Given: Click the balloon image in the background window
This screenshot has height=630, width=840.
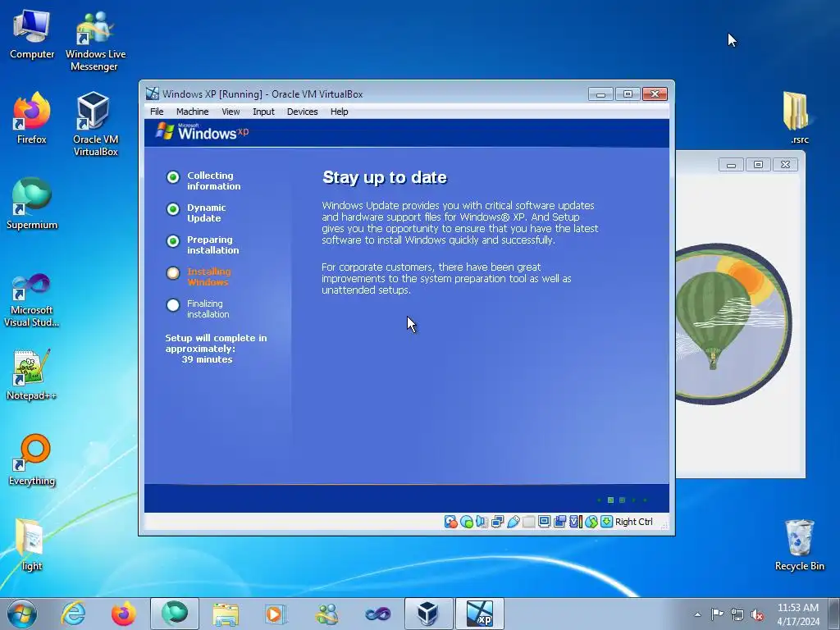Looking at the screenshot, I should coord(733,323).
